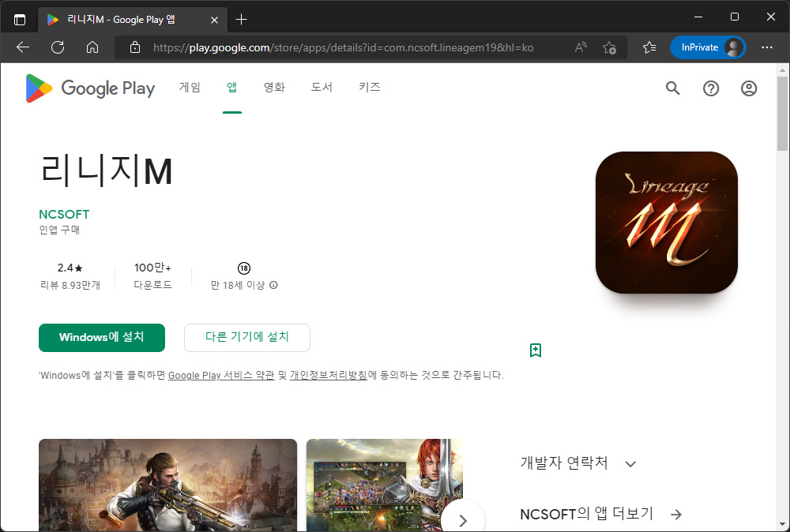Click 다른 기기에 설치 button

click(x=246, y=337)
